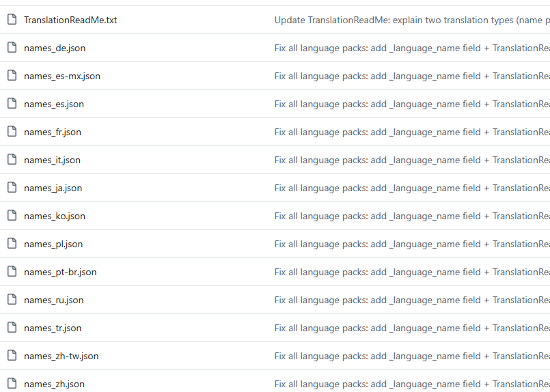Click file icon beside names_fr.json

tap(12, 132)
